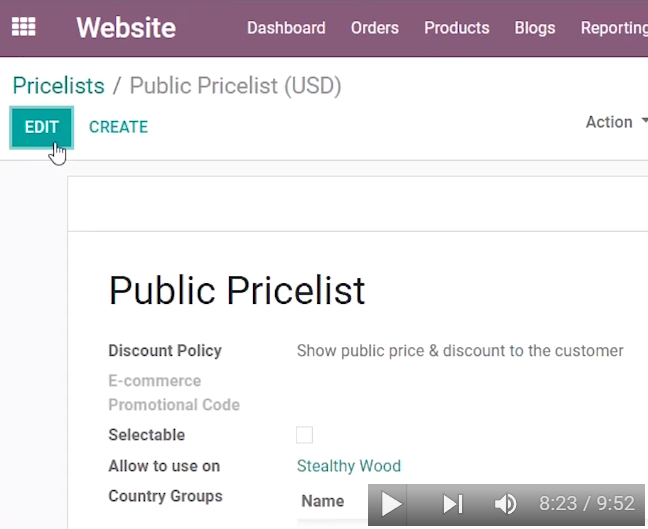
Task: Mute audio using the speaker icon
Action: click(x=505, y=504)
